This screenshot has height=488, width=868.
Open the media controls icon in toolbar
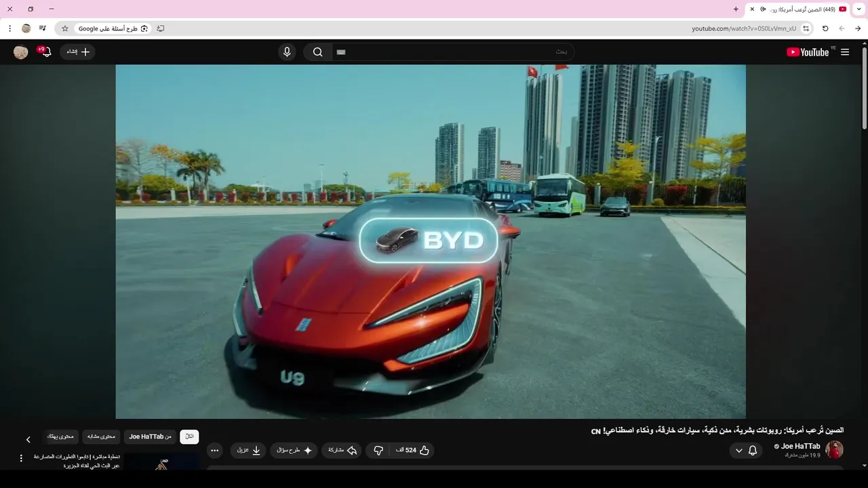click(x=43, y=28)
